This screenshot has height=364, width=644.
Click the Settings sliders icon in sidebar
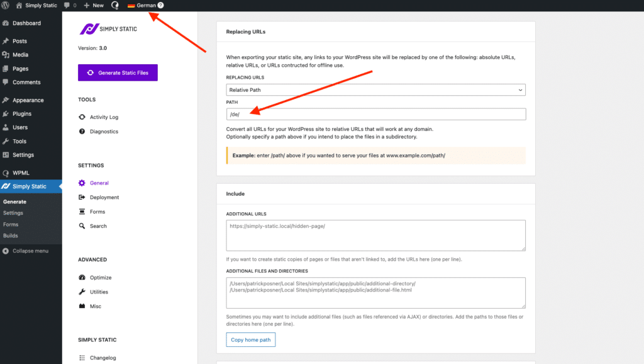click(5, 155)
